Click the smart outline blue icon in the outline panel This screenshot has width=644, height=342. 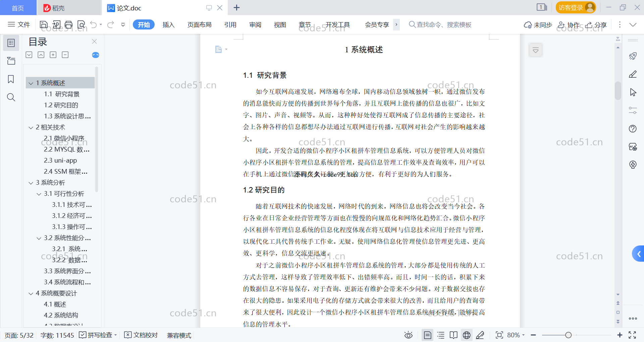click(x=96, y=55)
